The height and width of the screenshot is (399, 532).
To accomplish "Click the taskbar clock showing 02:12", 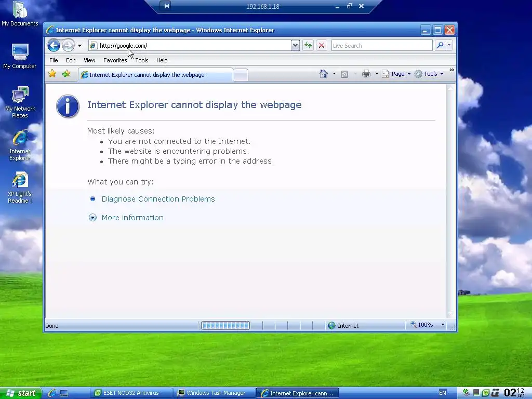I will 514,393.
